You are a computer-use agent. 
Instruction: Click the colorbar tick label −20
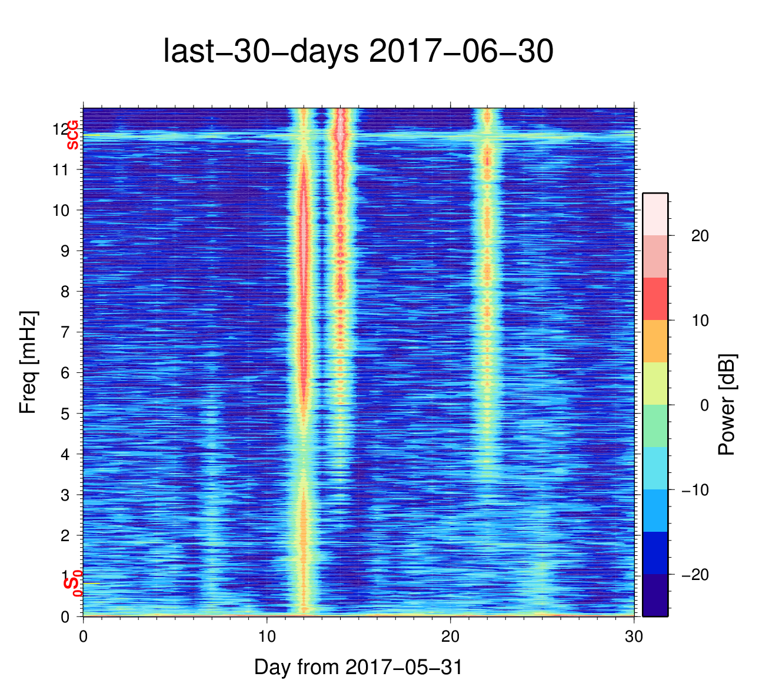pos(695,575)
